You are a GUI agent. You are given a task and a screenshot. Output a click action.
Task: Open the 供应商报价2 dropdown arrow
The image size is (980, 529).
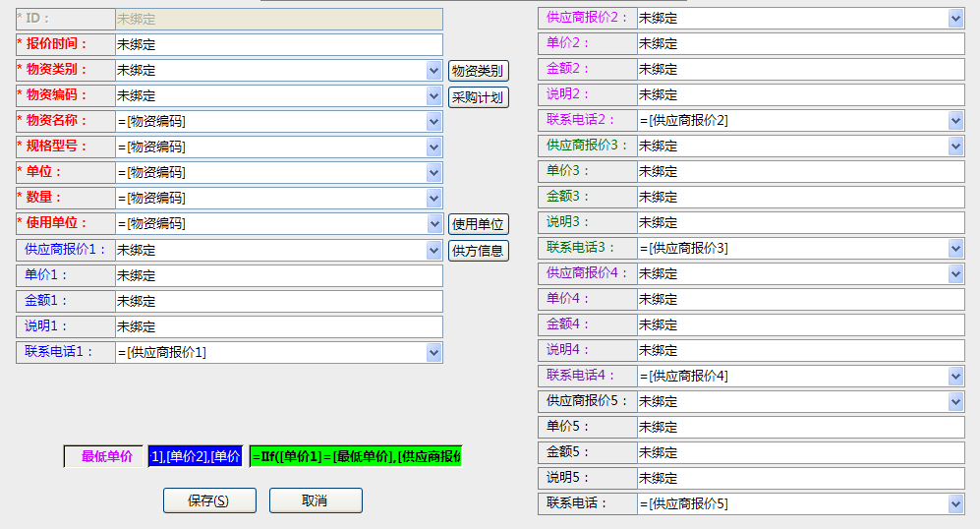(x=955, y=19)
